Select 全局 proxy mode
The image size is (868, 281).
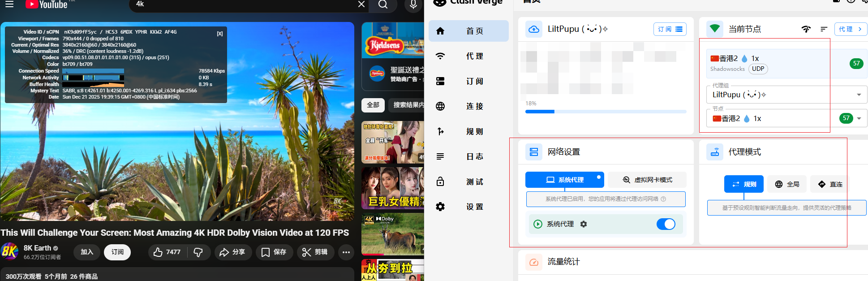click(x=787, y=184)
